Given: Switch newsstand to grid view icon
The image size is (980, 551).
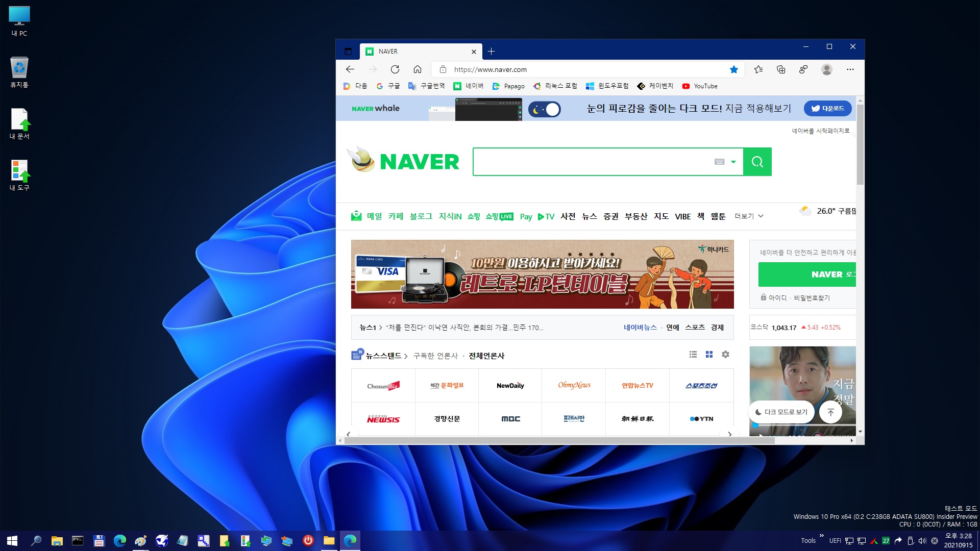Looking at the screenshot, I should click(709, 355).
